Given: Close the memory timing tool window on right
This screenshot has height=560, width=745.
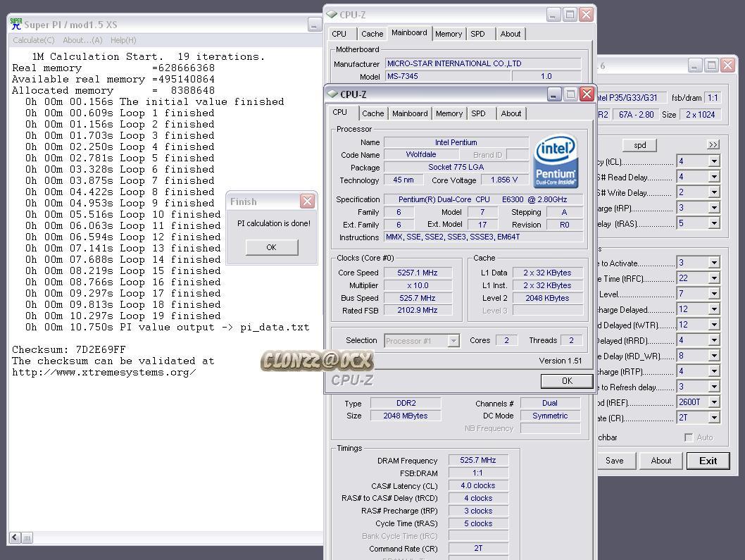Looking at the screenshot, I should pos(727,65).
